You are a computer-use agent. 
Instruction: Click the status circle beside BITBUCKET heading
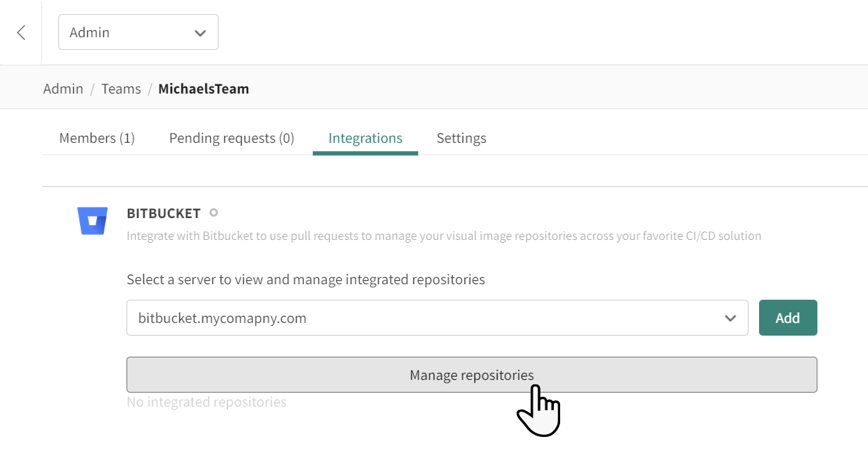214,212
